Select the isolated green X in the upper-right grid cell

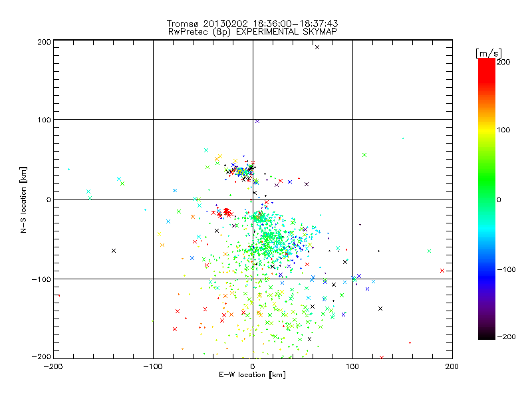tap(364, 155)
